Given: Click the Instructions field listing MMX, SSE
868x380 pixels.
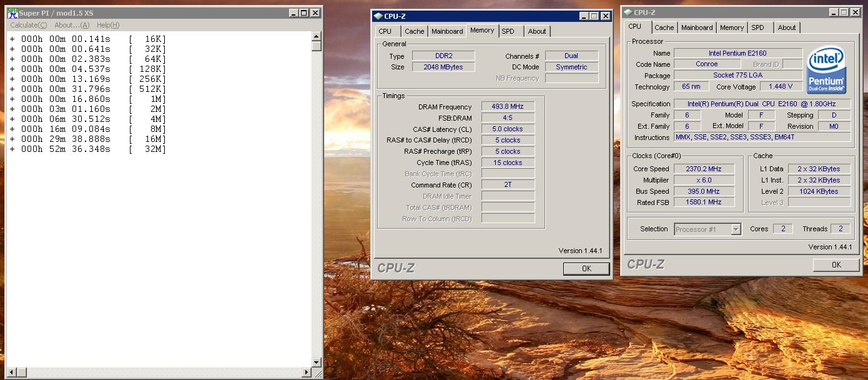Looking at the screenshot, I should pos(762,137).
